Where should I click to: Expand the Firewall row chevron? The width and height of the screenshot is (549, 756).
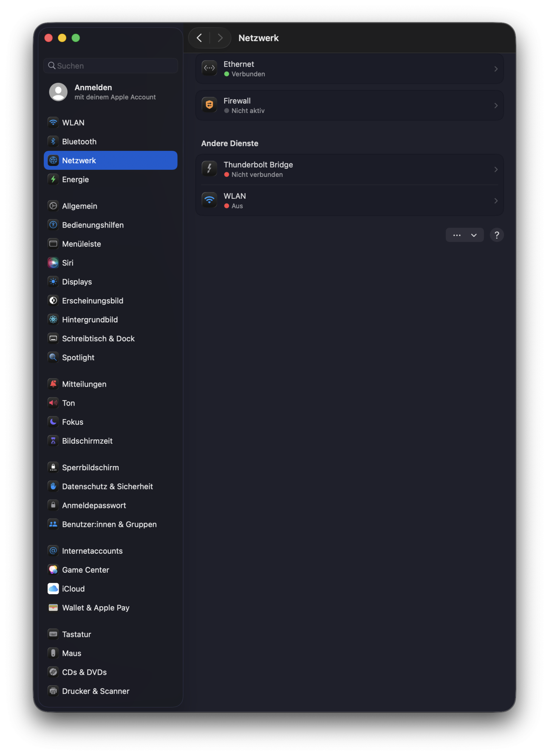coord(496,105)
